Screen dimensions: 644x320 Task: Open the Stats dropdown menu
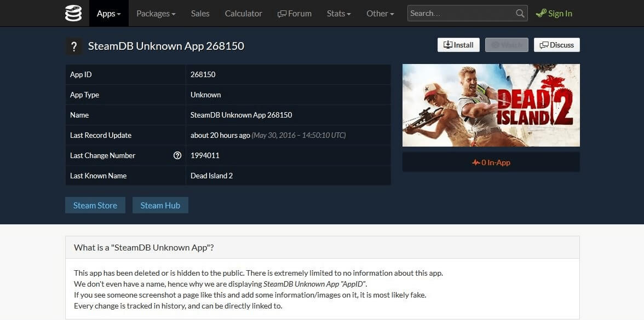pos(338,13)
